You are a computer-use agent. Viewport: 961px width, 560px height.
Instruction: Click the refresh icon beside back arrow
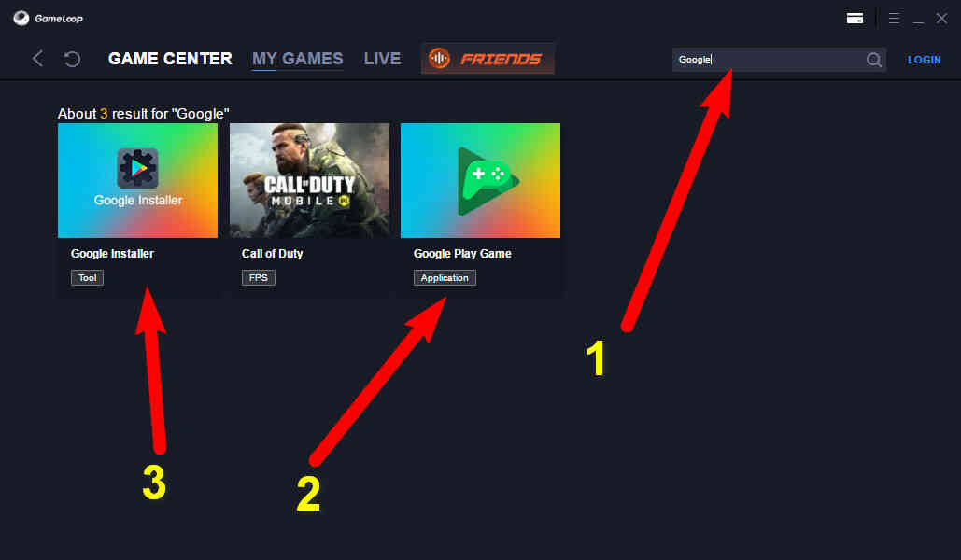tap(72, 59)
